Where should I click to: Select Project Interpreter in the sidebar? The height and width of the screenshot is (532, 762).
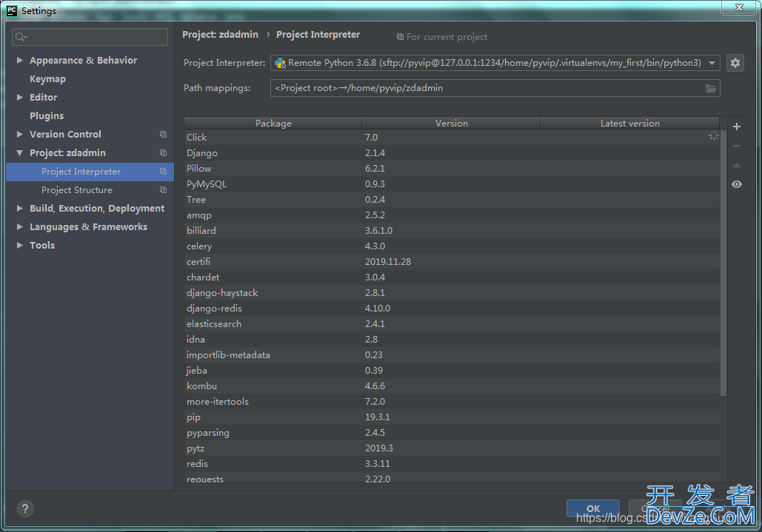pos(90,172)
